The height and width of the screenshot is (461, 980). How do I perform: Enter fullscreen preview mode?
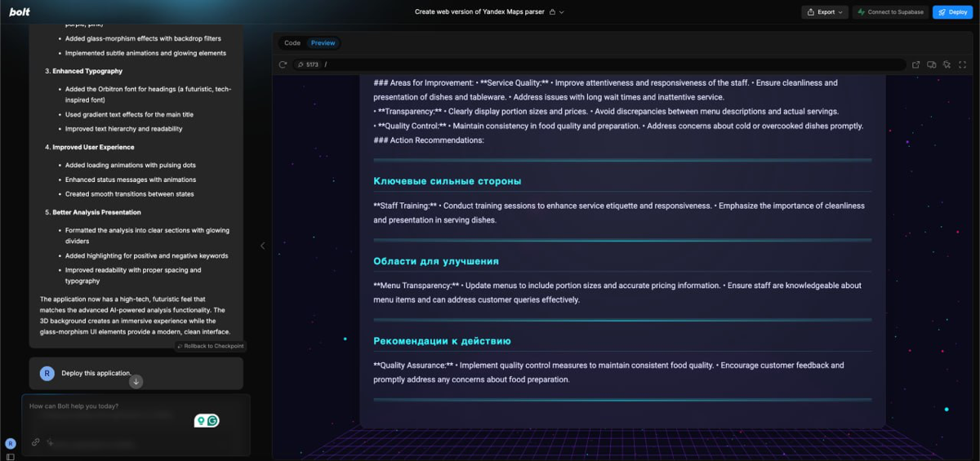point(963,64)
